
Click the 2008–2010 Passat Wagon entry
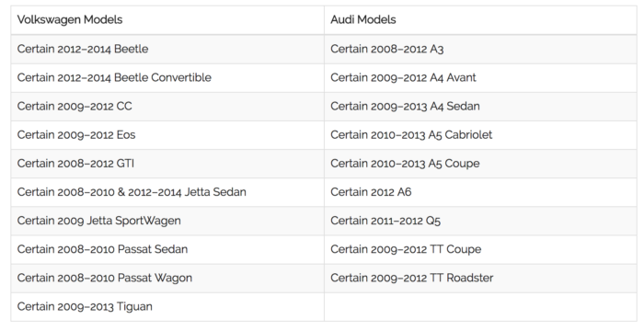[x=167, y=278]
